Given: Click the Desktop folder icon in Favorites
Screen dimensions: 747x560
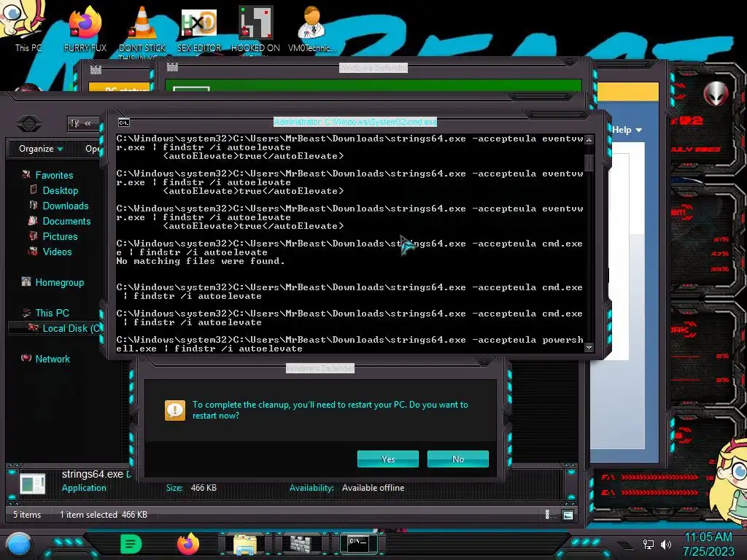Looking at the screenshot, I should [x=34, y=190].
